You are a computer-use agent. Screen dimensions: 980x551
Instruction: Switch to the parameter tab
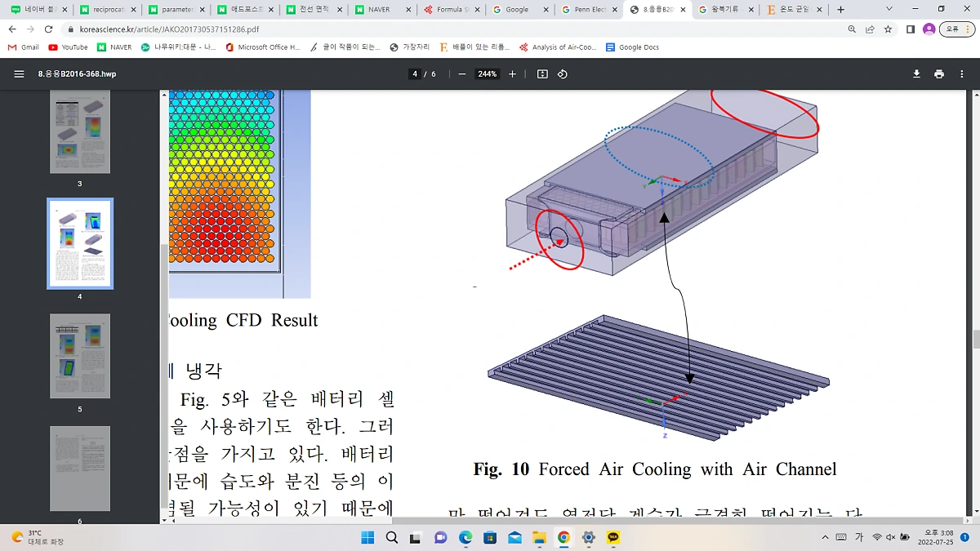click(176, 10)
